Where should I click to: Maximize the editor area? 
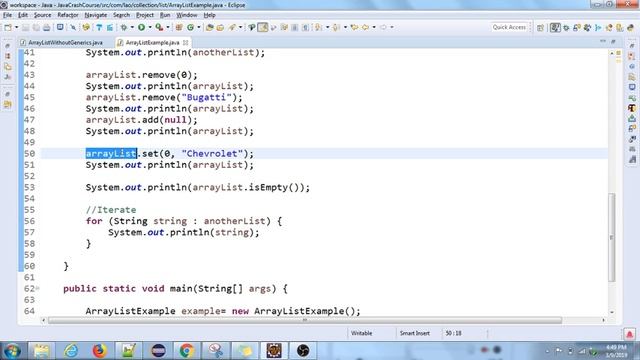tap(613, 41)
